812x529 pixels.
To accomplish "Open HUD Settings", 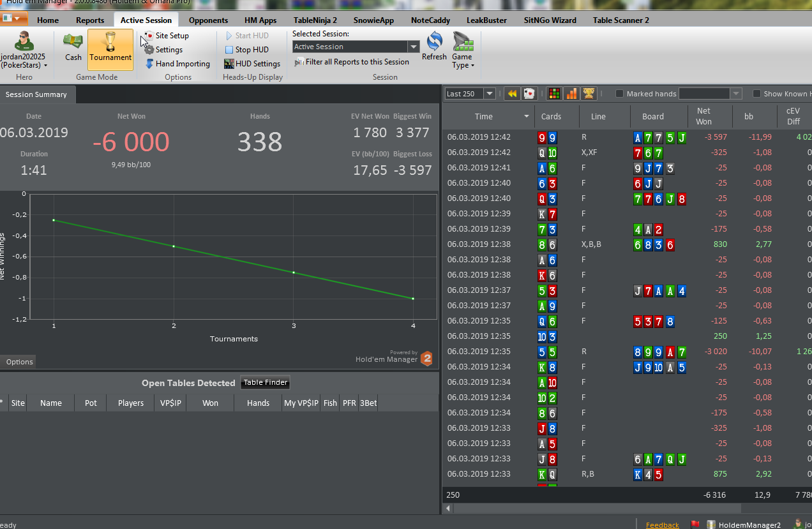I will (x=253, y=64).
